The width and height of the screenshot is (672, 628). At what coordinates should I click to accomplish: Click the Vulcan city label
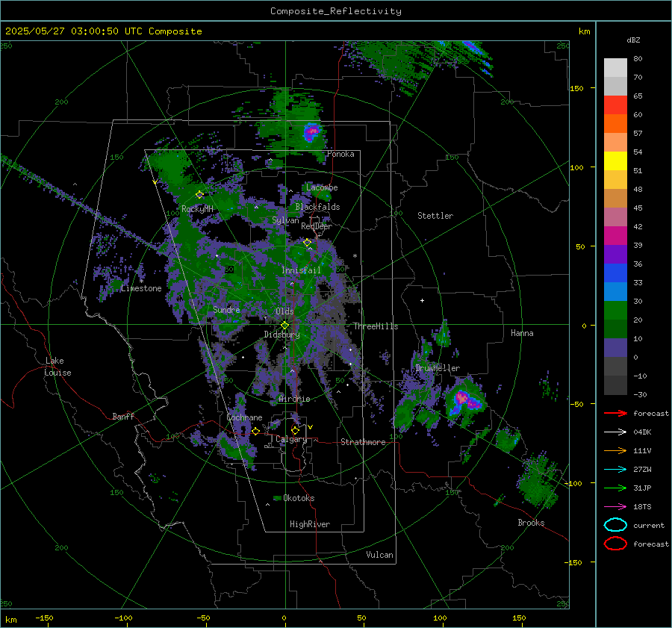click(380, 555)
